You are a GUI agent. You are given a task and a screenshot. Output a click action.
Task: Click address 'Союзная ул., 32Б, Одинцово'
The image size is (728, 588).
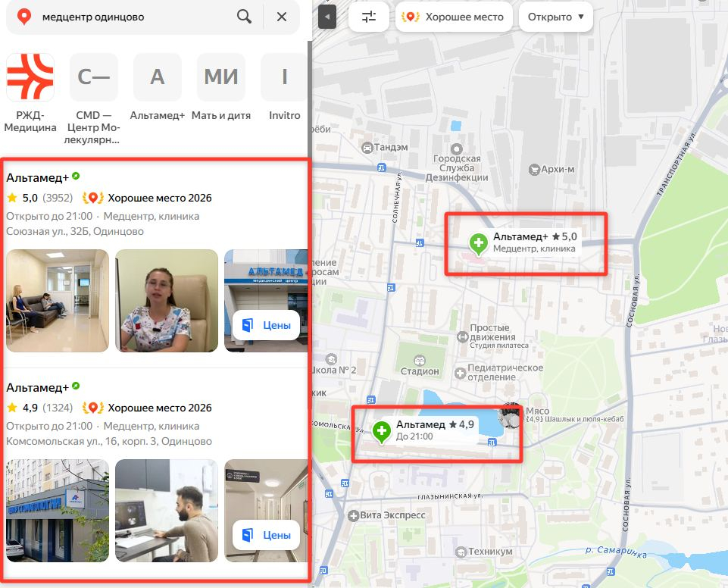(75, 231)
